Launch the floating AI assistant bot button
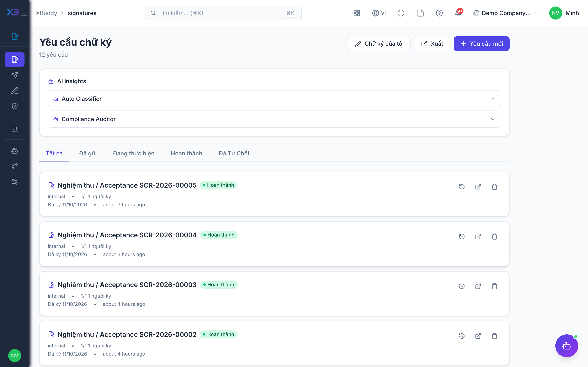Image resolution: width=588 pixels, height=367 pixels. (x=566, y=346)
